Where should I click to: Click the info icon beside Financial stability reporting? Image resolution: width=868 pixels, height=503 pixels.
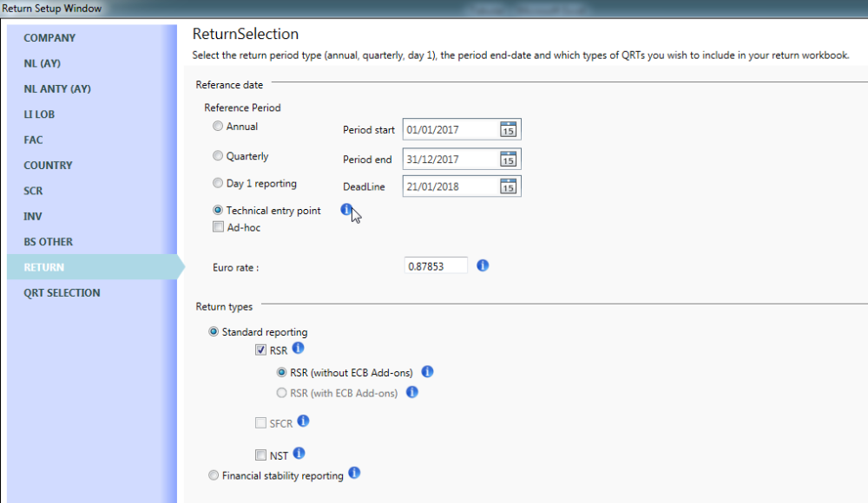click(354, 474)
